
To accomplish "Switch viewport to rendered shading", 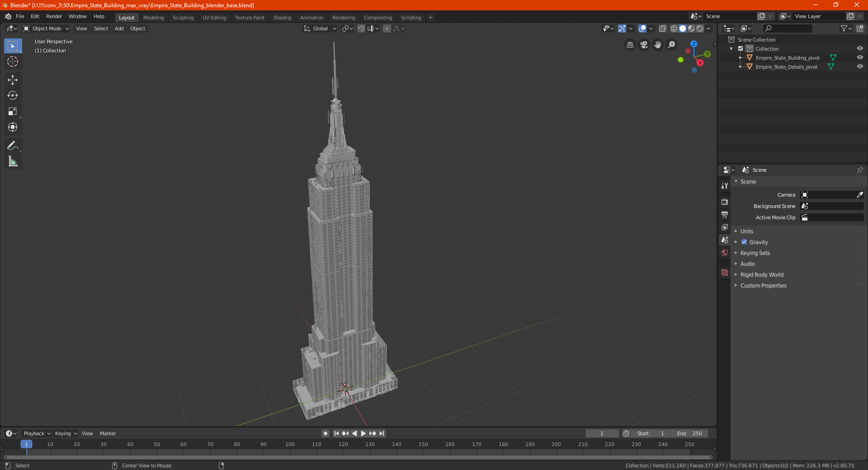I will tap(700, 28).
